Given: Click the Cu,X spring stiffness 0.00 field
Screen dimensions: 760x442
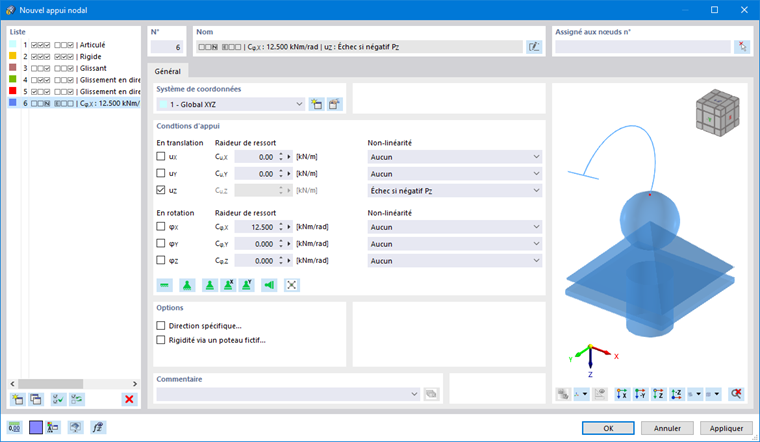Looking at the screenshot, I should [x=255, y=157].
